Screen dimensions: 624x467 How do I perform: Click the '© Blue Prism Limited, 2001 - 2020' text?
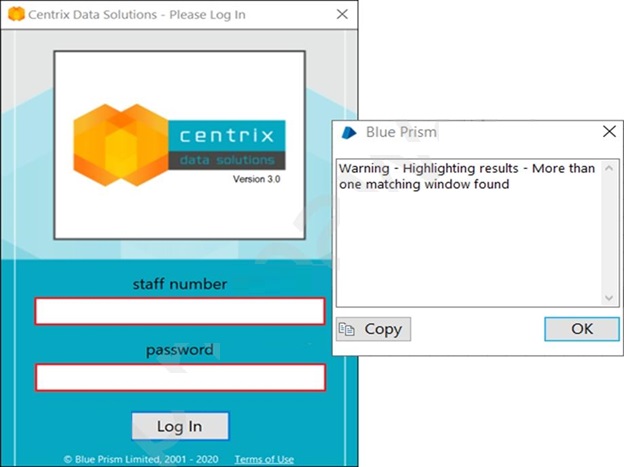(141, 459)
